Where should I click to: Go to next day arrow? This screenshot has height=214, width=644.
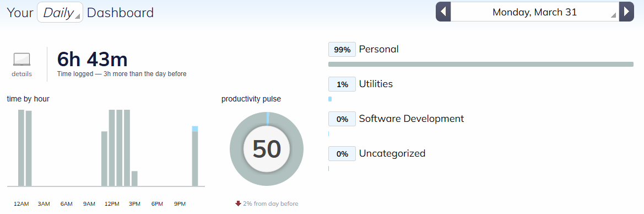click(626, 12)
